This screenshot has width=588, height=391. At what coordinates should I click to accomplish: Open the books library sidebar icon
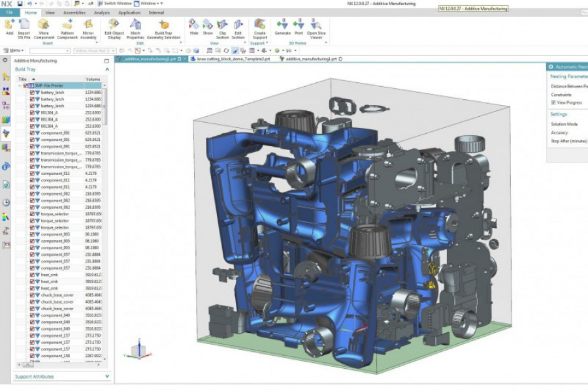click(x=6, y=120)
